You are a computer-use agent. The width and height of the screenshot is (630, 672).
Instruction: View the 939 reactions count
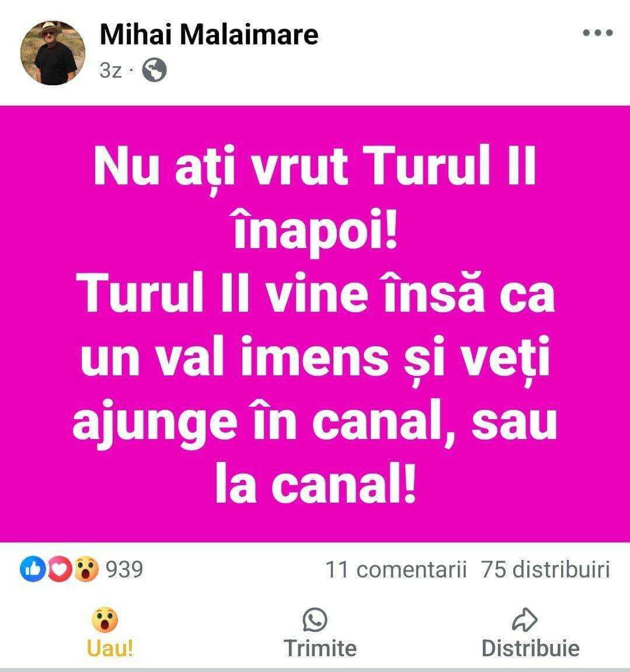click(124, 569)
